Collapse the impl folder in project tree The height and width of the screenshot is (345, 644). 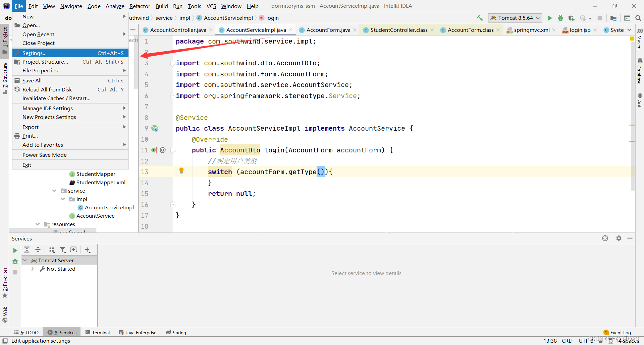(63, 199)
